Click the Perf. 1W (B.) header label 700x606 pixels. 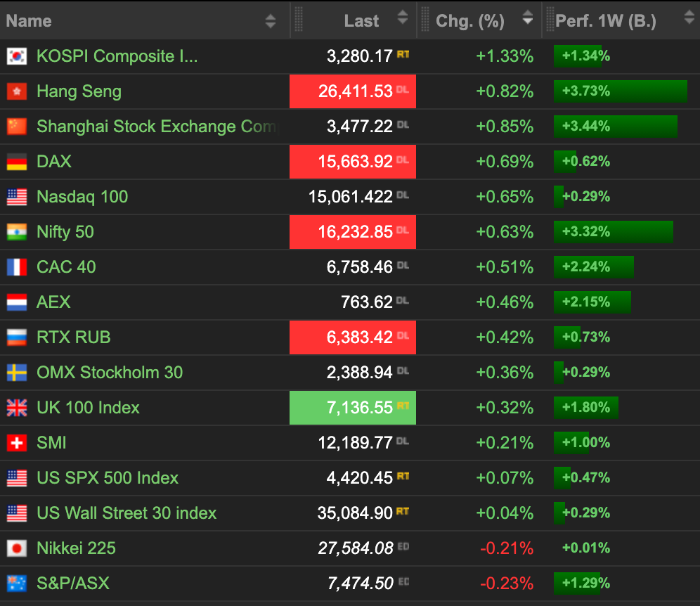click(x=606, y=21)
